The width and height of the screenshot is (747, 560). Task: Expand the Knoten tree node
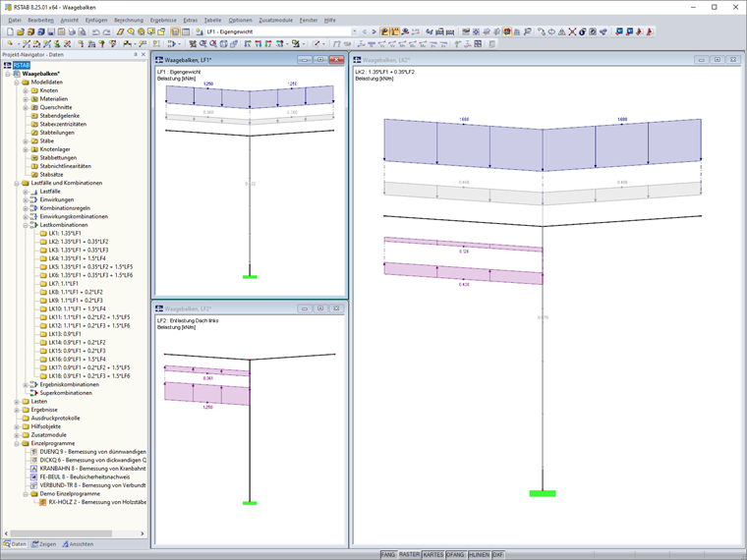pyautogui.click(x=26, y=90)
